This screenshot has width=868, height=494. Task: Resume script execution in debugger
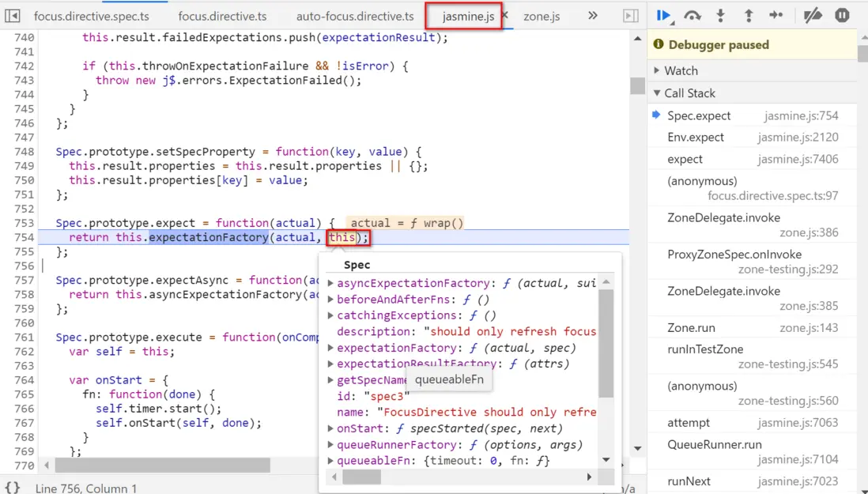[663, 15]
